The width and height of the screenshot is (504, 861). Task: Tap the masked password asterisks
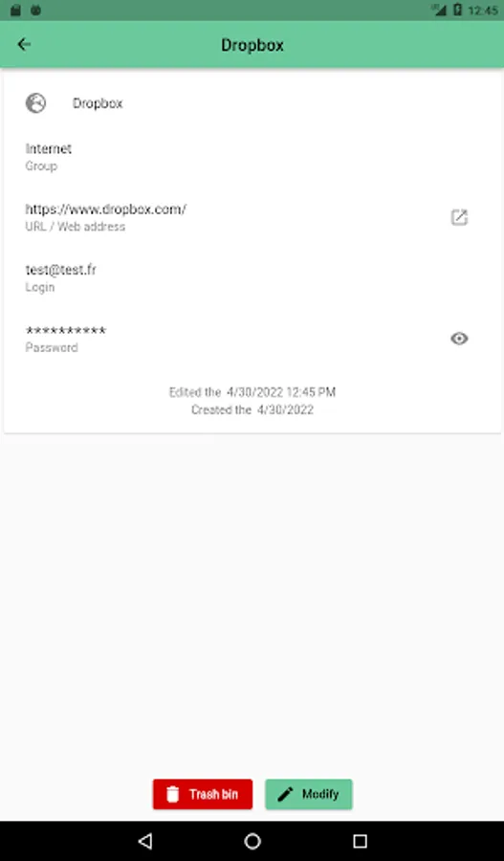(66, 331)
